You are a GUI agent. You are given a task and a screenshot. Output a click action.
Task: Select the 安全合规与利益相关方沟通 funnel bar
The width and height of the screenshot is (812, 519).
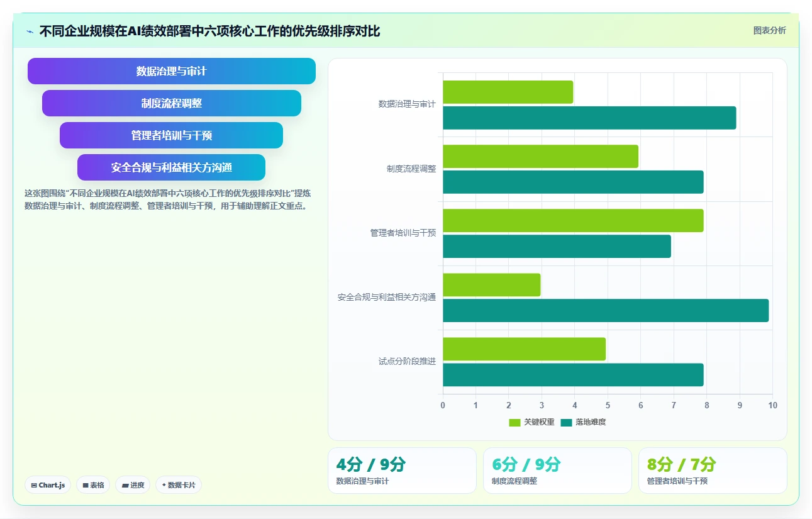(171, 167)
